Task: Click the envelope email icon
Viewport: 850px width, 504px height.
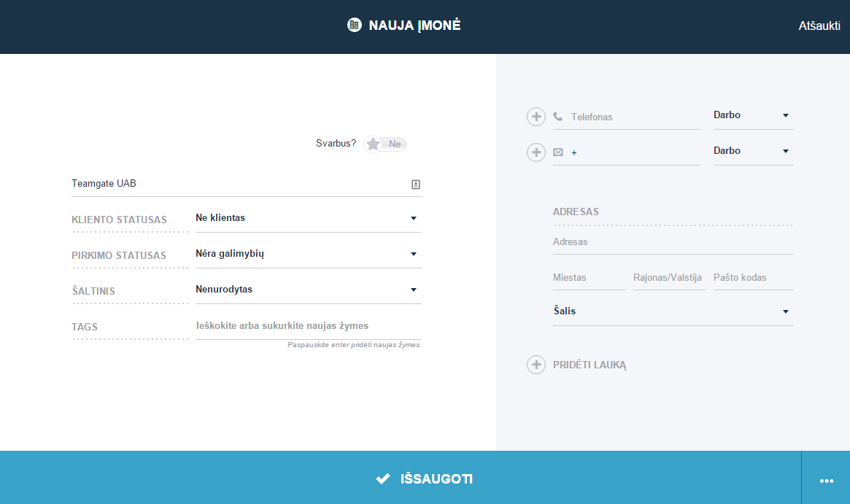Action: point(558,152)
